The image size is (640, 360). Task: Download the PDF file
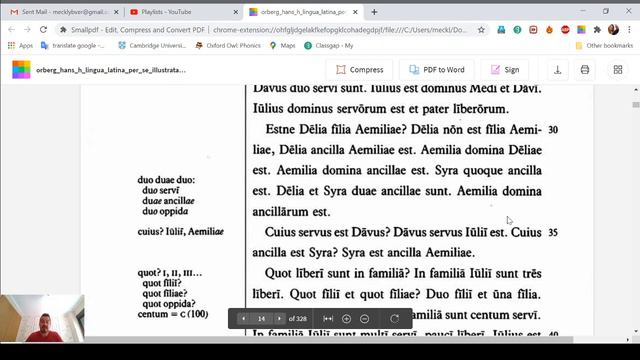click(x=558, y=70)
